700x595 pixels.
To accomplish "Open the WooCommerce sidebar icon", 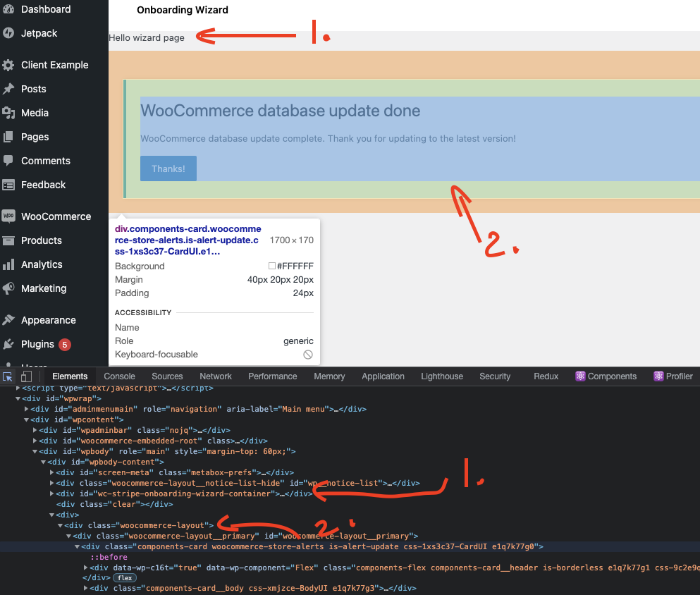I will point(8,216).
